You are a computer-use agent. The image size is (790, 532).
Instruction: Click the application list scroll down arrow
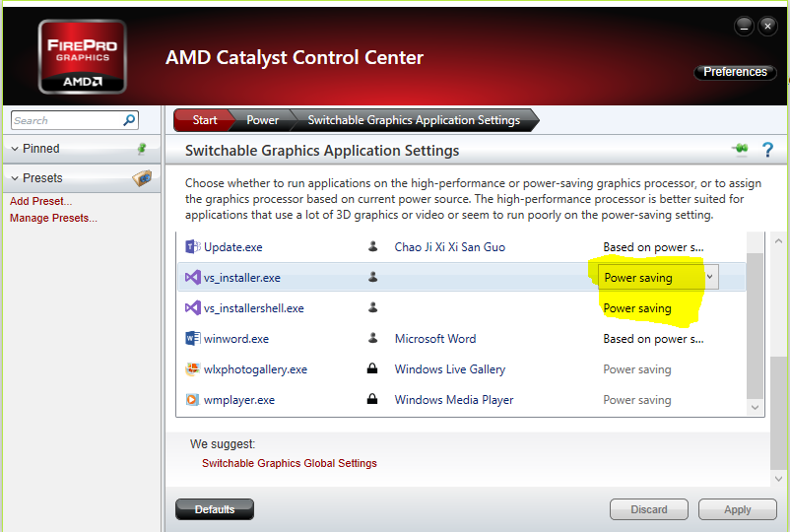756,406
